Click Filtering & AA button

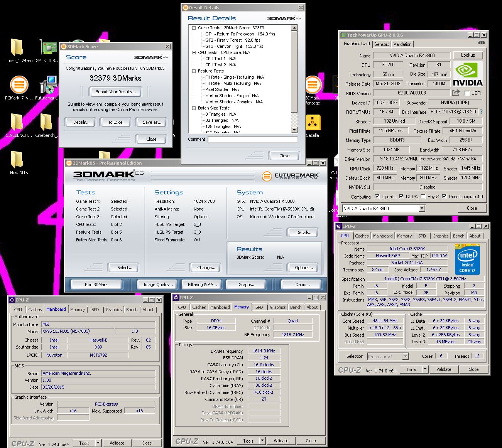(202, 285)
